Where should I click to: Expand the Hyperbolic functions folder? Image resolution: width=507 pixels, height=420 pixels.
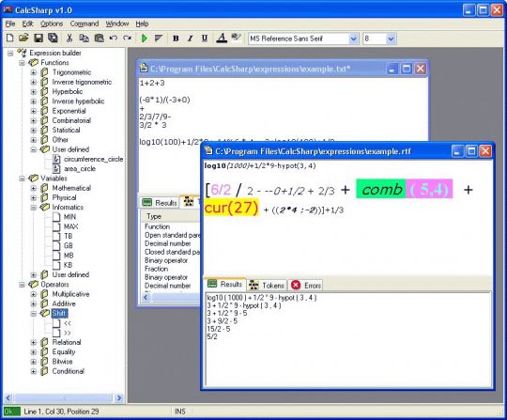tap(33, 91)
